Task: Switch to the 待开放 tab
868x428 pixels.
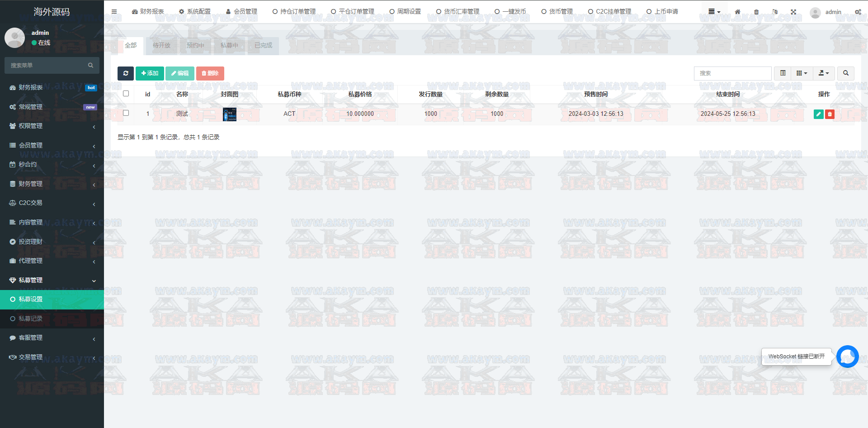Action: [x=161, y=46]
